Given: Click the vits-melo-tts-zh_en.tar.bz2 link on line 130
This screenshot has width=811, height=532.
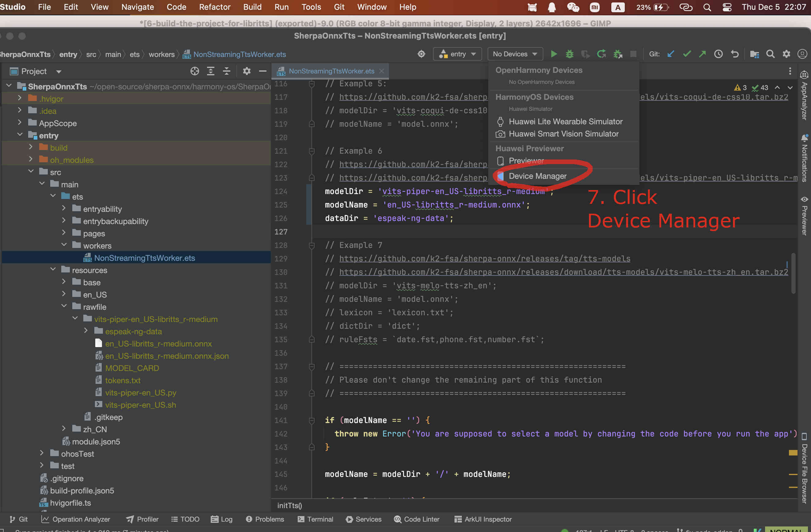Looking at the screenshot, I should pos(564,272).
